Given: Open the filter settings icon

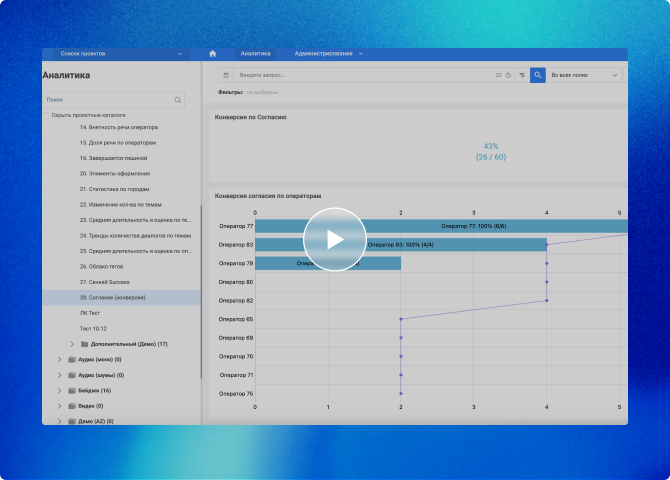Looking at the screenshot, I should [522, 75].
